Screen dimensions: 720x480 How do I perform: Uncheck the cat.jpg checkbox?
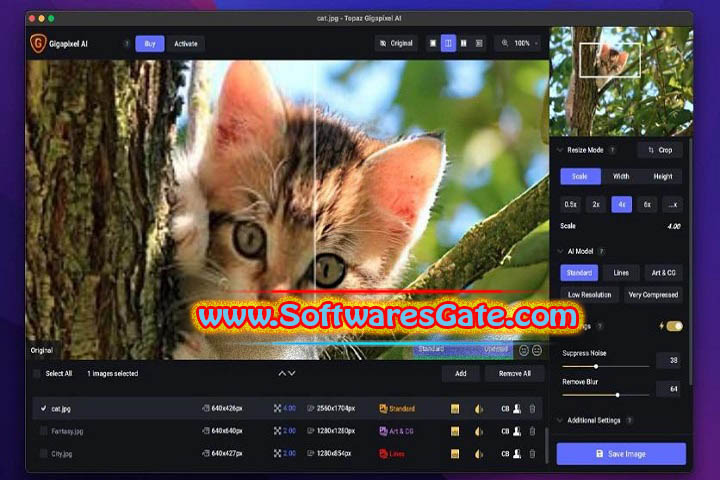click(43, 408)
